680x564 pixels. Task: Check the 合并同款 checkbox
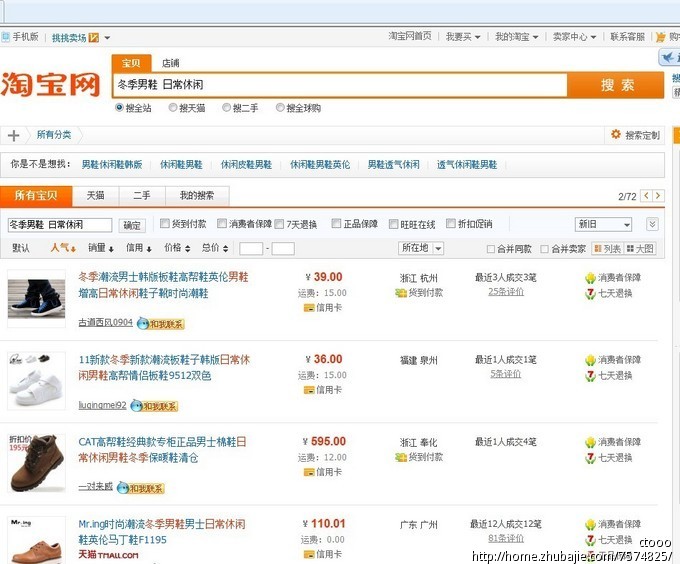tap(490, 249)
